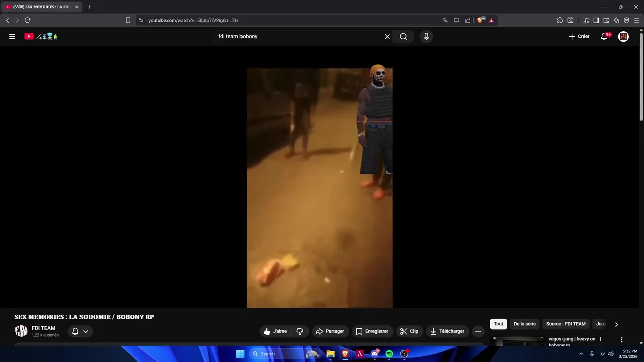Click the Télécharger download button

[448, 331]
